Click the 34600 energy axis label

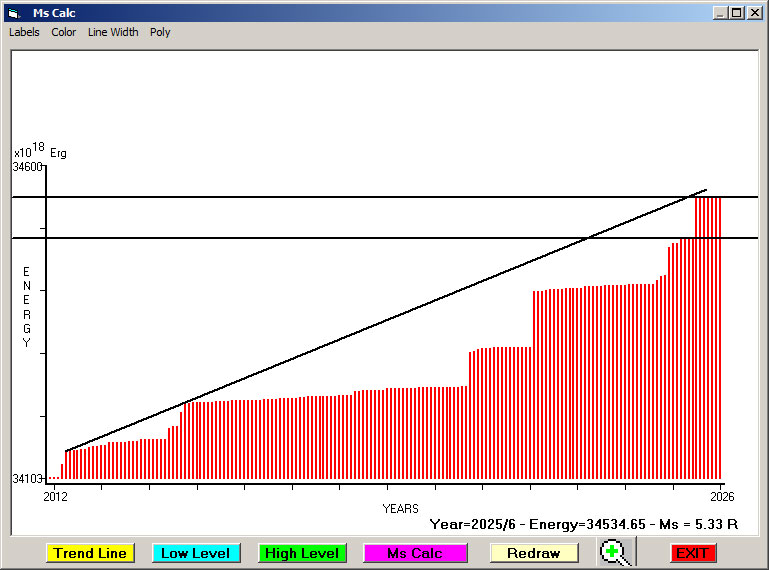[27, 167]
